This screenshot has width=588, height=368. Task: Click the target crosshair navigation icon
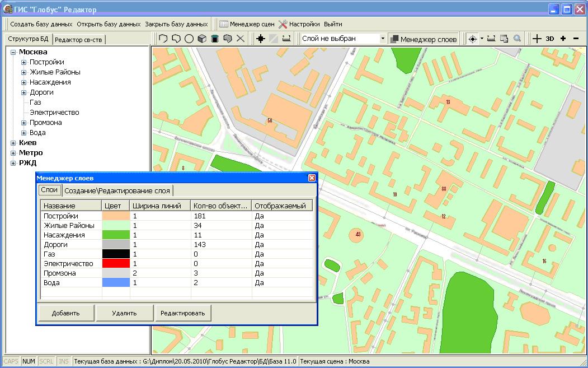tap(473, 39)
